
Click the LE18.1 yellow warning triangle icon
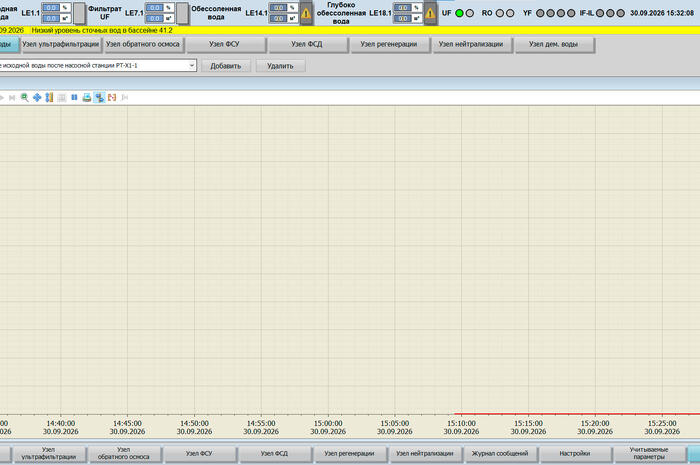click(430, 13)
